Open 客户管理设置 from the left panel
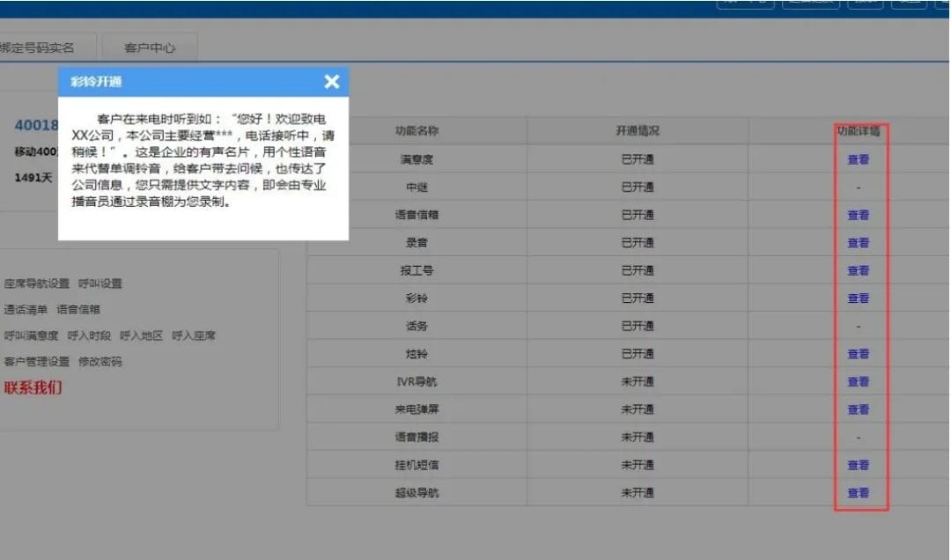The height and width of the screenshot is (560, 951). tap(36, 361)
